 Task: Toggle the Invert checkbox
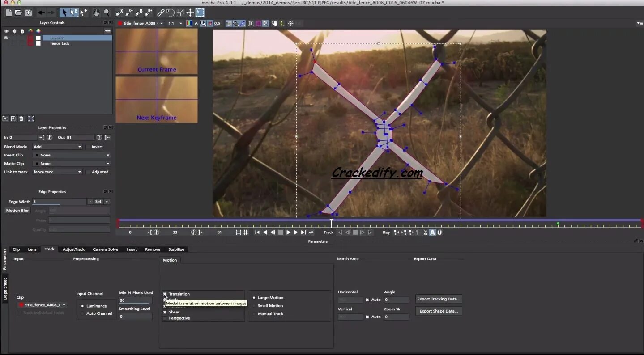click(88, 147)
